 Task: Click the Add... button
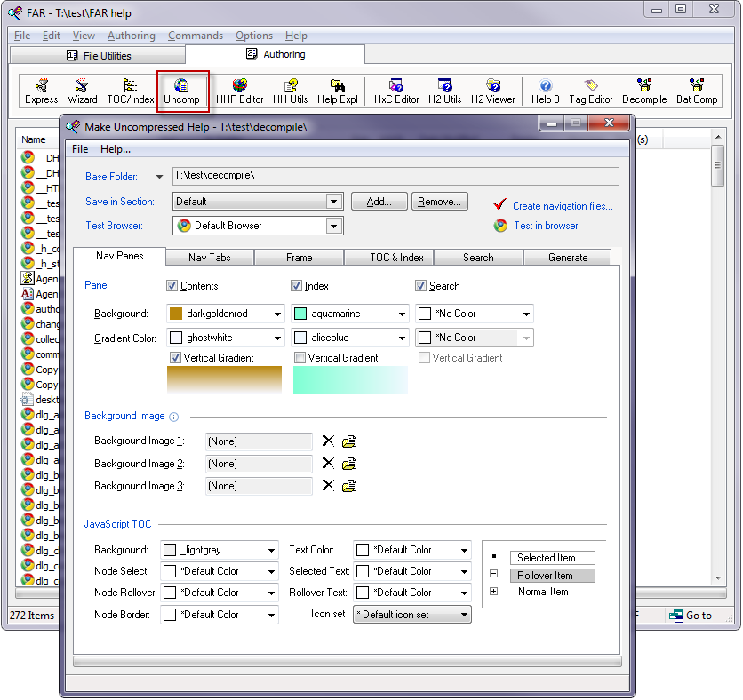point(379,202)
